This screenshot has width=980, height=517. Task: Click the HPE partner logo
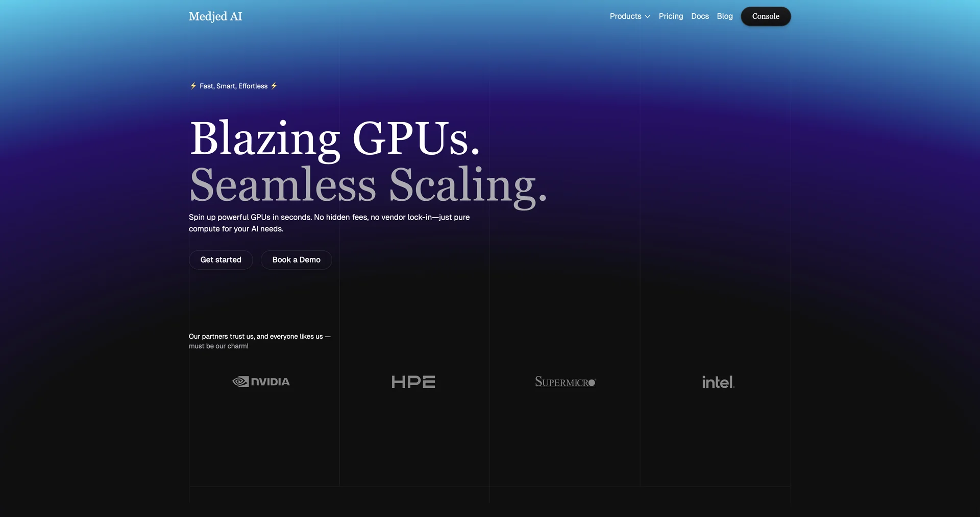pos(413,382)
